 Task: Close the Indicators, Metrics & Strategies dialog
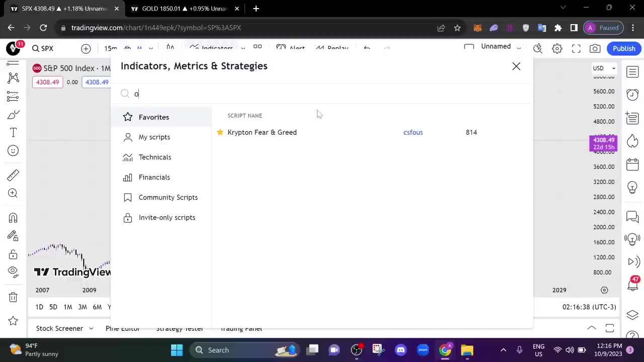(x=516, y=66)
